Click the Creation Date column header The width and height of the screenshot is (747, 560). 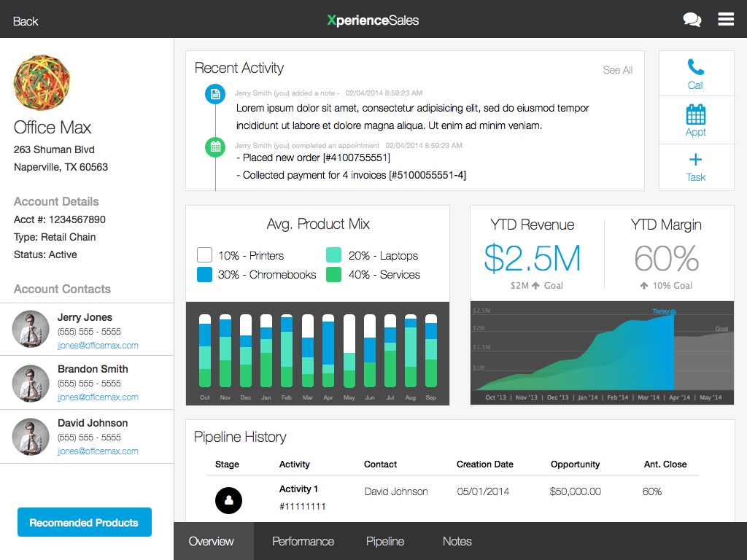click(x=485, y=464)
